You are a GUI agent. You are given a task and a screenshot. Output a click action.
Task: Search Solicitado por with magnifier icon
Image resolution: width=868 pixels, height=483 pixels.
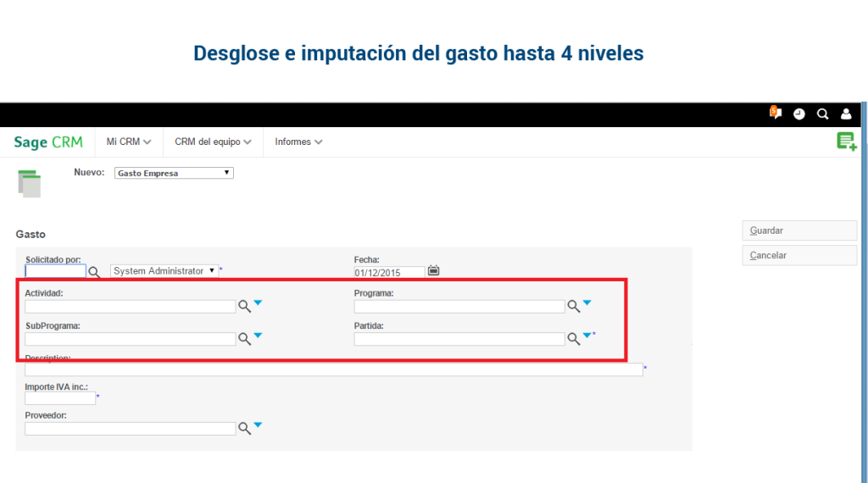94,272
